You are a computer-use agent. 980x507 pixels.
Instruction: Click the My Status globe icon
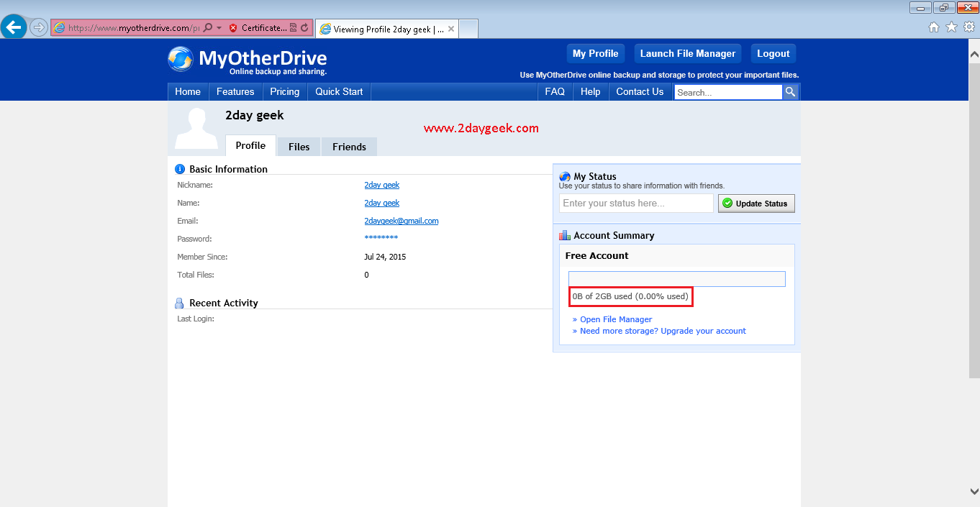(x=565, y=176)
